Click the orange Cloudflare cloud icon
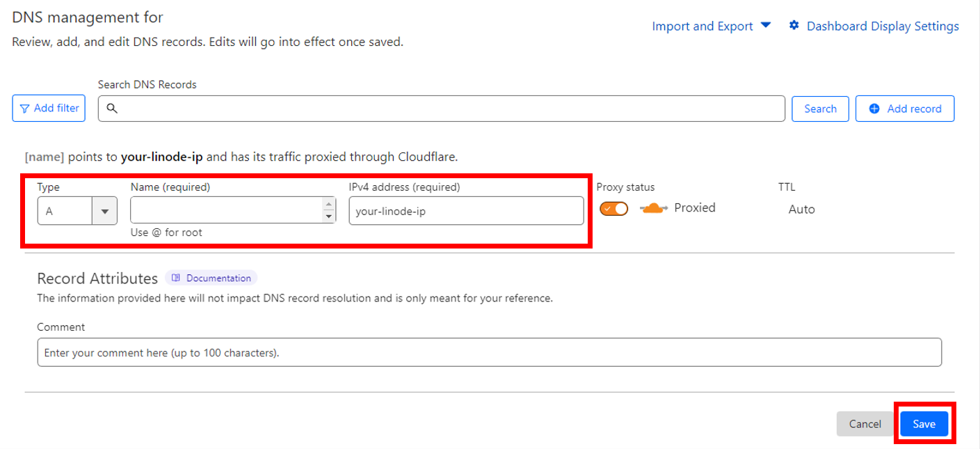The height and width of the screenshot is (449, 980). (x=653, y=208)
